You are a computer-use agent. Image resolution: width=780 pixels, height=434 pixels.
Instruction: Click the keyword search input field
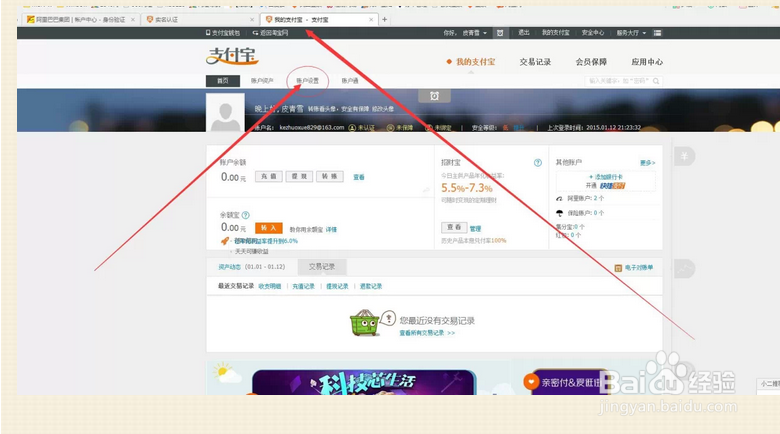[619, 81]
